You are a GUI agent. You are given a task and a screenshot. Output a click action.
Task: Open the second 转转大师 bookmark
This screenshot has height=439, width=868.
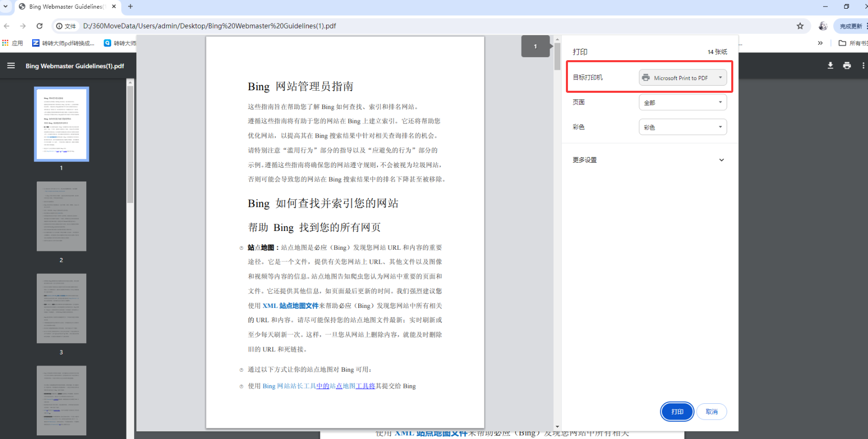click(120, 43)
